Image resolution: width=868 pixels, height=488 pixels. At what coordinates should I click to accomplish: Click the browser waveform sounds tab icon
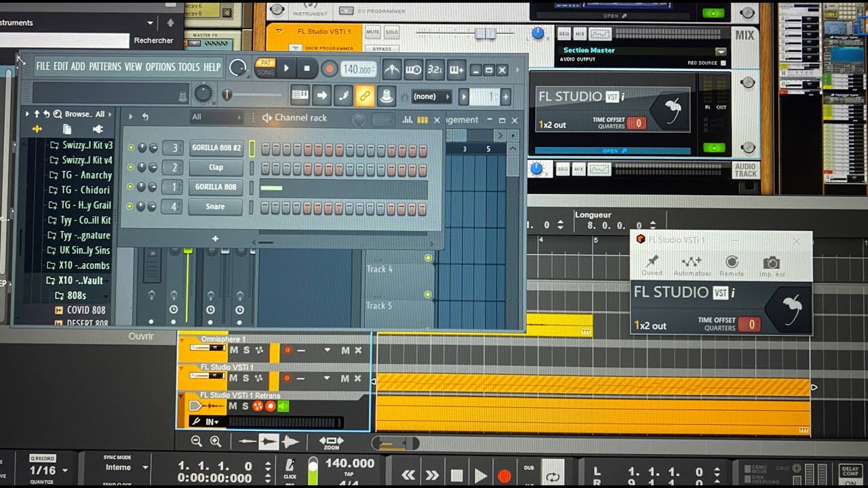click(x=37, y=129)
